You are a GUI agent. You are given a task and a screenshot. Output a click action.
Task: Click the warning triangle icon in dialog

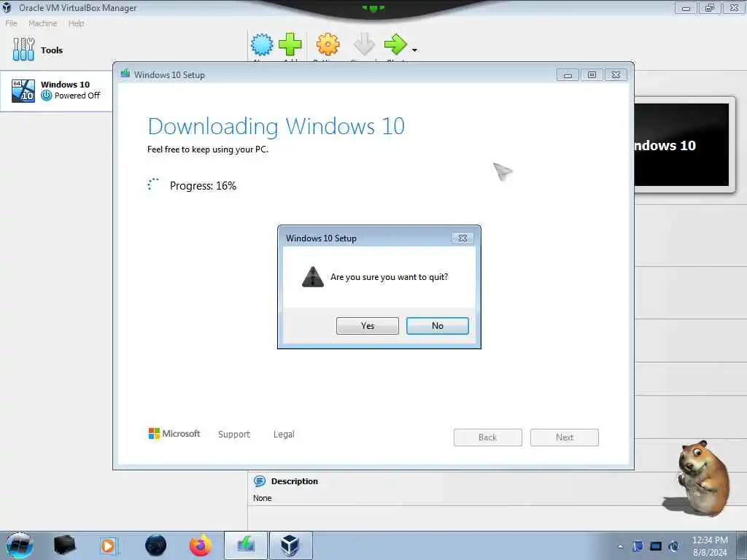313,276
